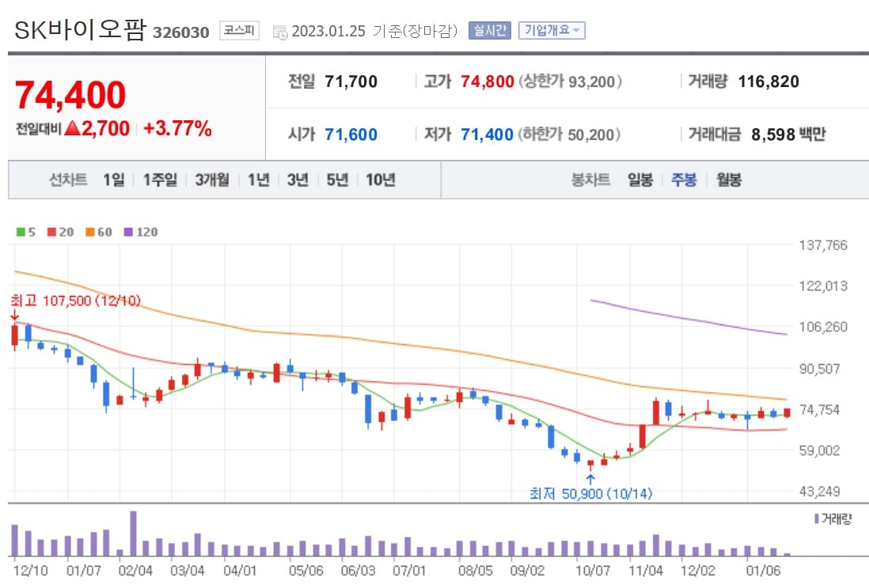
Task: Click the 전일 value 71,700
Action: coord(351,82)
